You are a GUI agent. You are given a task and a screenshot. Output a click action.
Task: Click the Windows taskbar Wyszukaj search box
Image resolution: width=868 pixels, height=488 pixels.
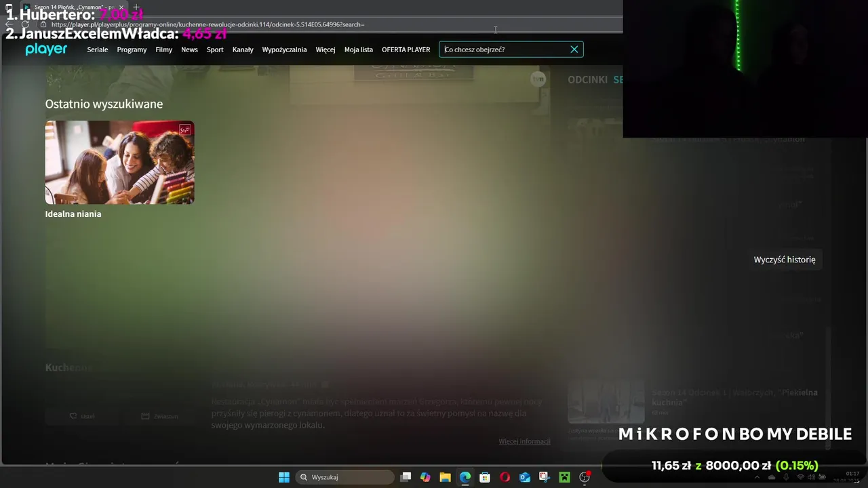click(x=344, y=477)
